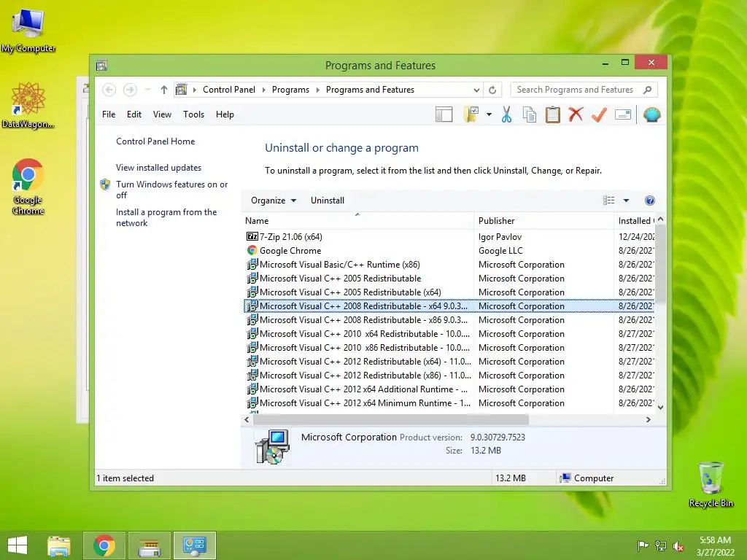Click the Programs breadcrumb segment

290,90
